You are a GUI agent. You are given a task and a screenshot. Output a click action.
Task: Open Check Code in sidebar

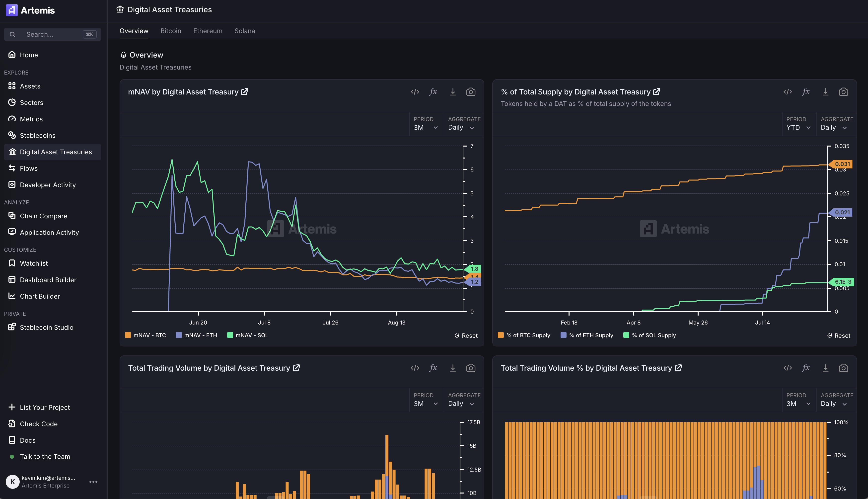pyautogui.click(x=52, y=424)
